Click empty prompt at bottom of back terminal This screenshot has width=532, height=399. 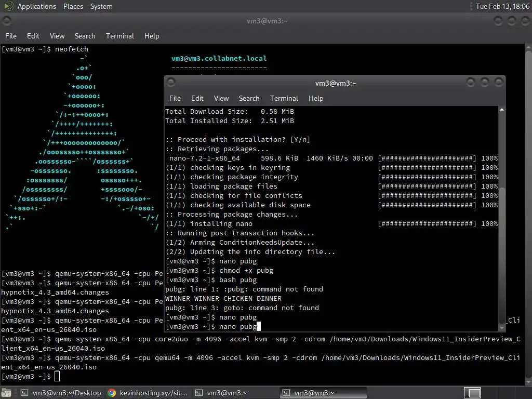click(x=31, y=376)
